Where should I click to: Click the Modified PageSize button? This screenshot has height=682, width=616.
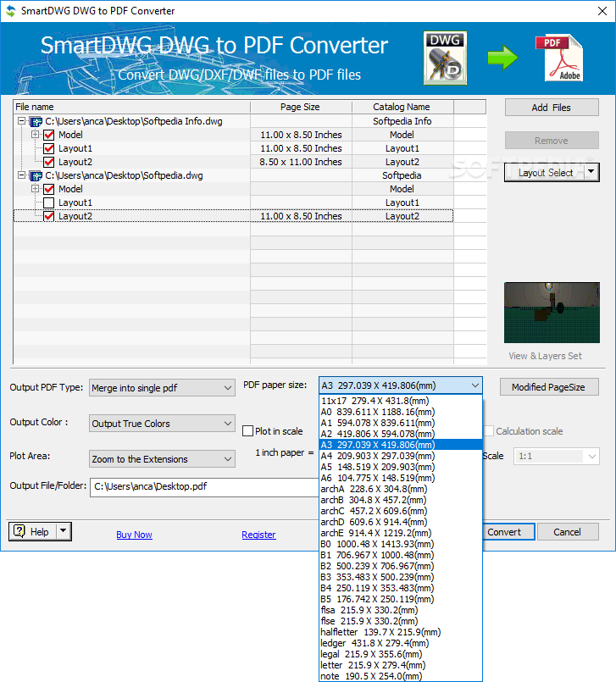click(x=549, y=387)
